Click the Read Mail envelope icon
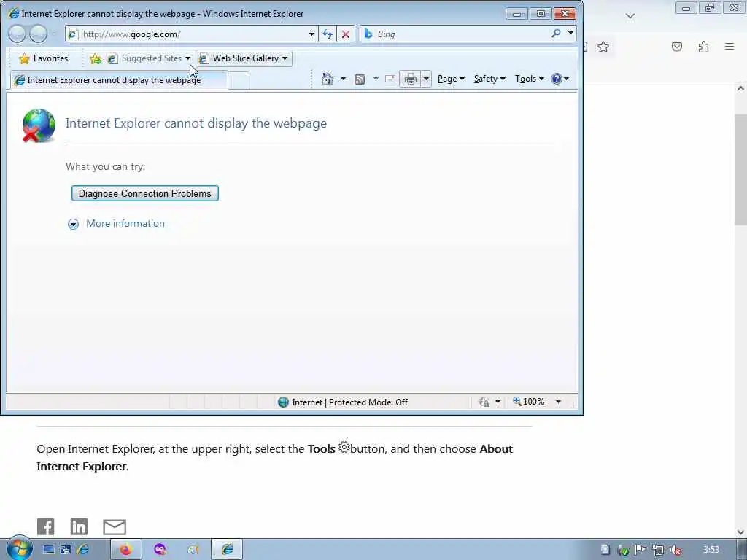The image size is (747, 560). tap(390, 79)
